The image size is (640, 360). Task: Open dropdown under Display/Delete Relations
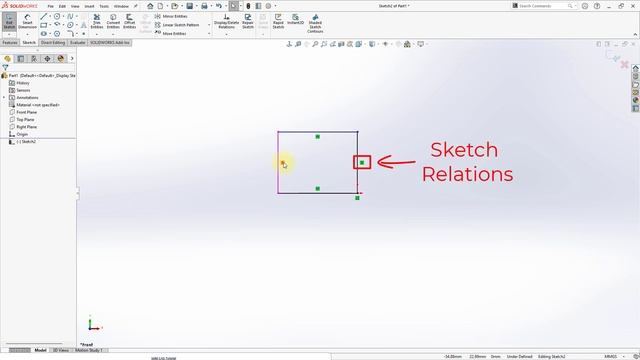227,35
